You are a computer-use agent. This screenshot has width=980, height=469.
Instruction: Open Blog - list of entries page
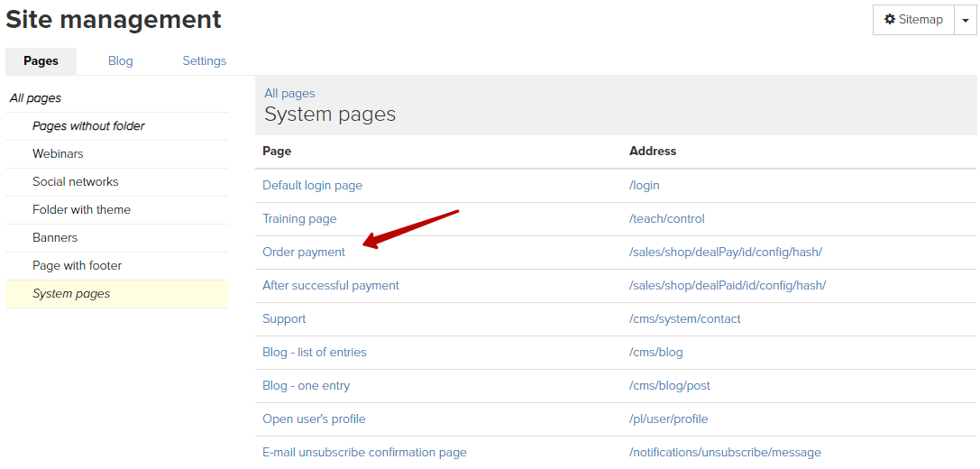tap(315, 352)
